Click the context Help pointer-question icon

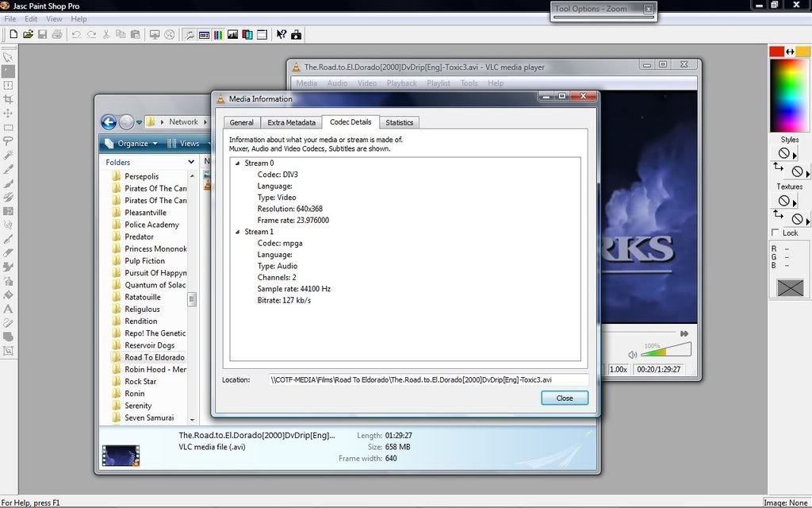[282, 35]
